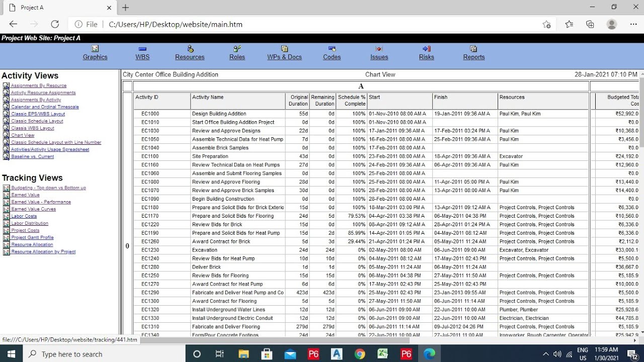Open new browser tab with plus
The image size is (644, 362).
(x=125, y=8)
